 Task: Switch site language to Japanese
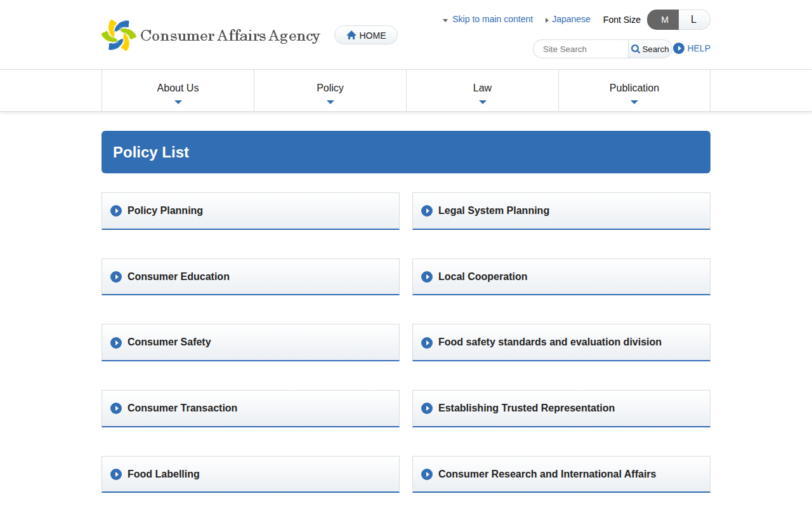click(570, 19)
